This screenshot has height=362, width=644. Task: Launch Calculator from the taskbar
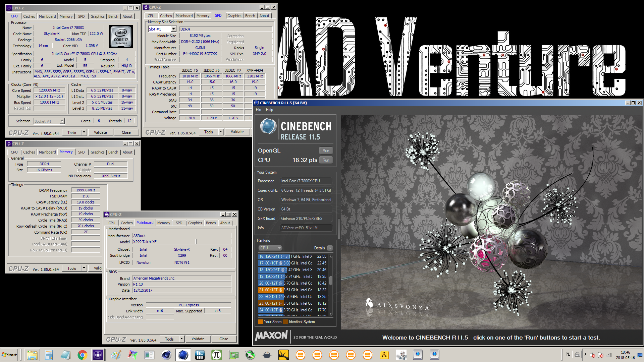click(49, 355)
